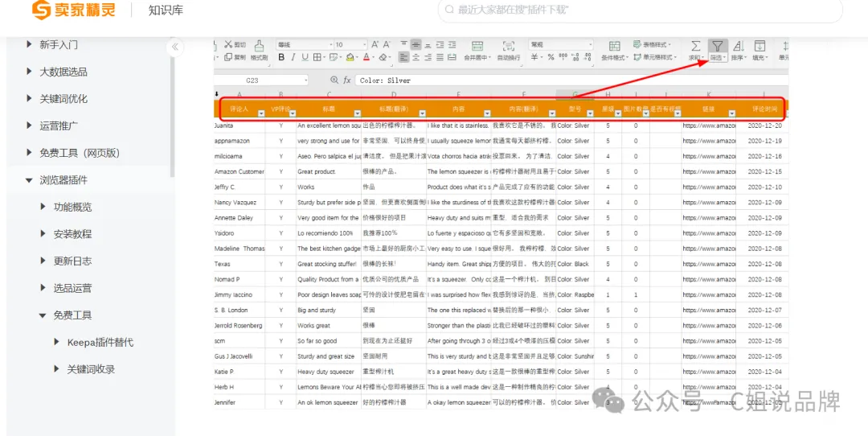The width and height of the screenshot is (868, 436).
Task: Toggle Bold formatting
Action: pyautogui.click(x=281, y=57)
